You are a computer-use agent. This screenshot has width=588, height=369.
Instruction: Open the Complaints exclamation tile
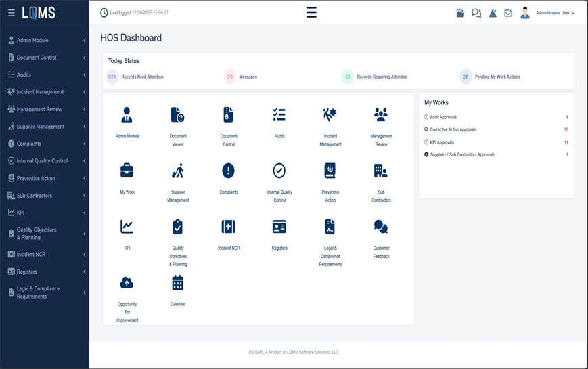(x=229, y=178)
